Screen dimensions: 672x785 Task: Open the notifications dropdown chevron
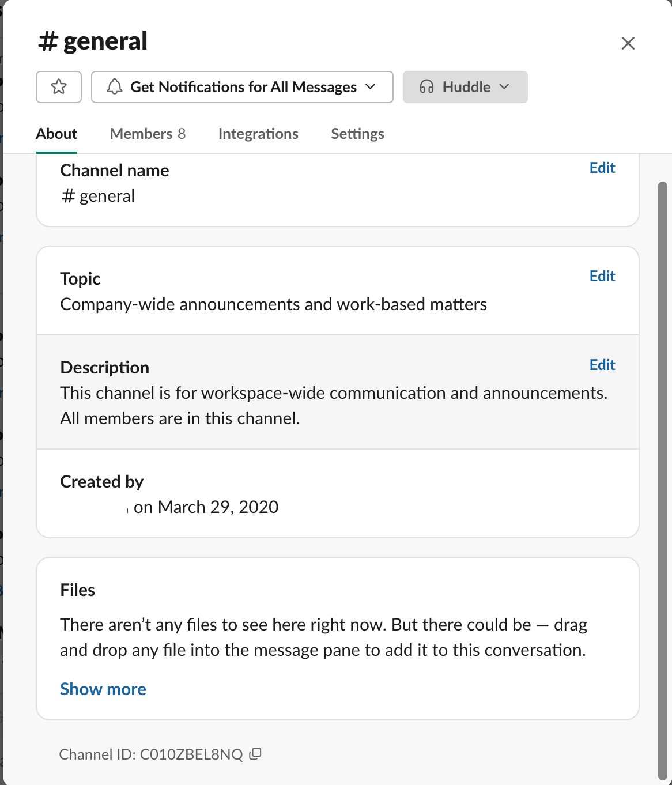[371, 87]
